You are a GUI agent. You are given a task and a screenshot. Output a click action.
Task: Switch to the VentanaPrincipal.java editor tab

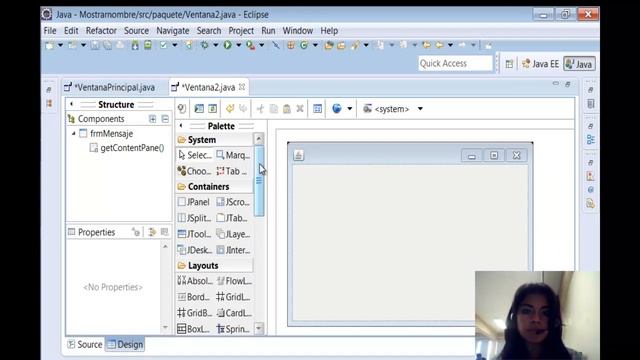click(x=110, y=87)
